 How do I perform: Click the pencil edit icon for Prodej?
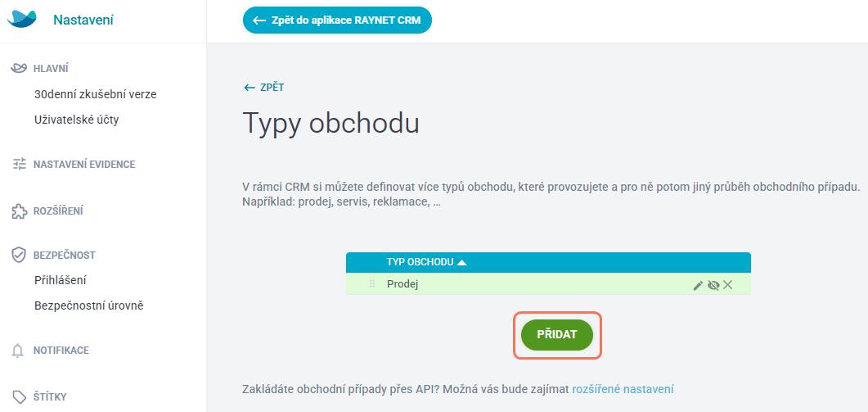point(698,285)
